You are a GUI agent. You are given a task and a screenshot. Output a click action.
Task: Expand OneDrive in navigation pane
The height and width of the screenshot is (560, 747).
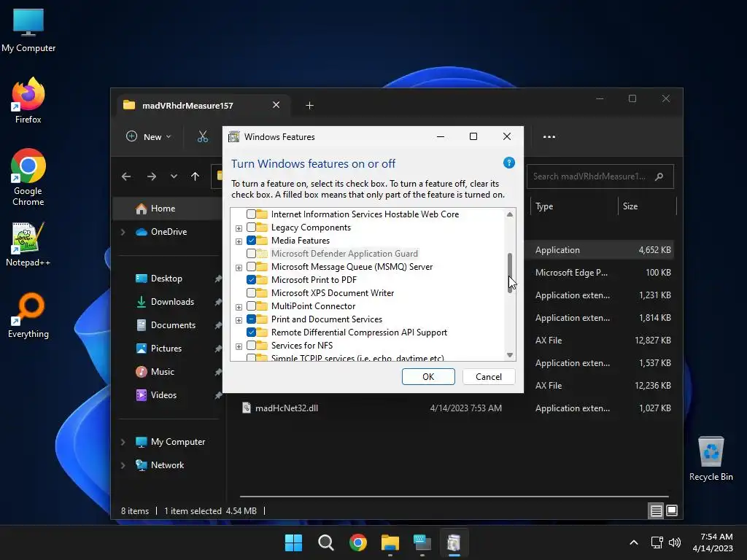point(123,232)
